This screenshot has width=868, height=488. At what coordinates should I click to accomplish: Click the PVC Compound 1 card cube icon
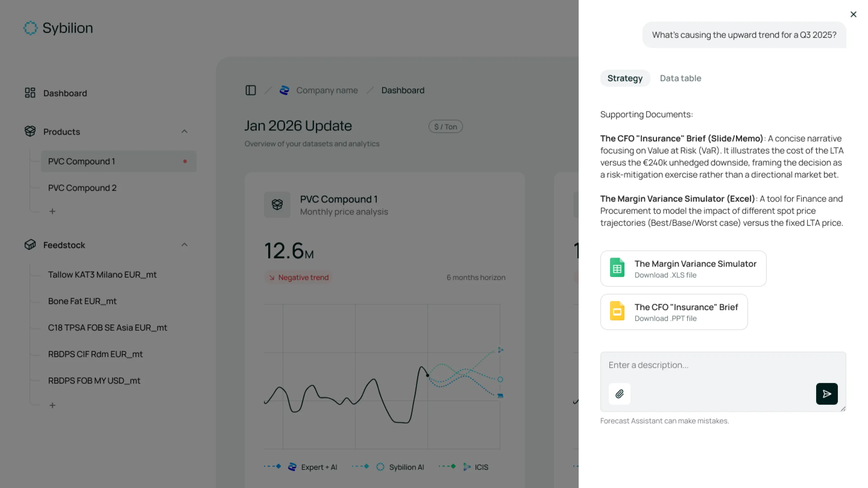pos(277,205)
